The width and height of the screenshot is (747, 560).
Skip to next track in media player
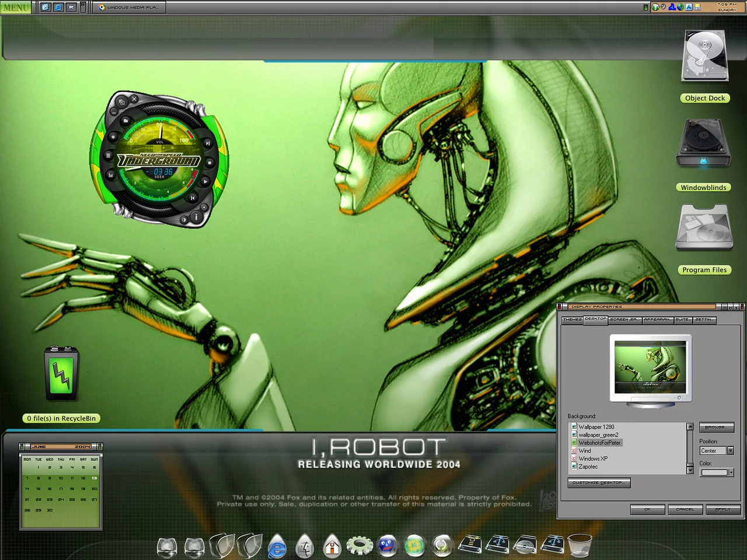point(207,143)
